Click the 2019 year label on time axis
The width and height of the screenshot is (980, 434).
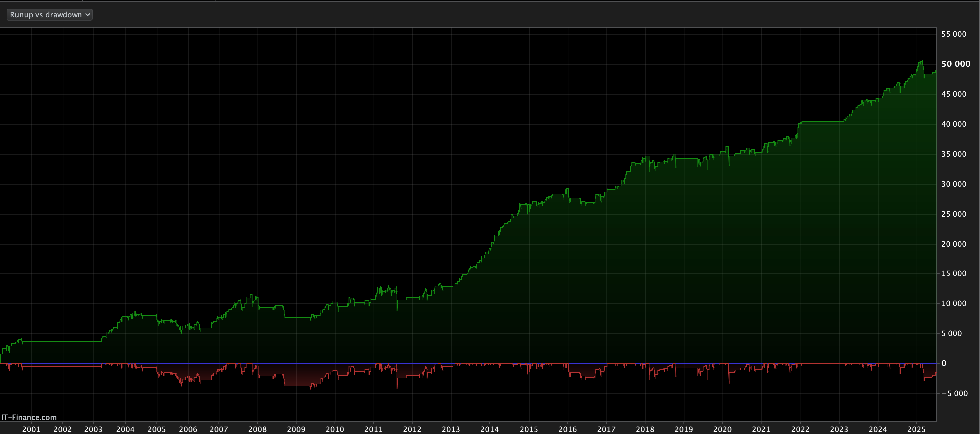[684, 429]
